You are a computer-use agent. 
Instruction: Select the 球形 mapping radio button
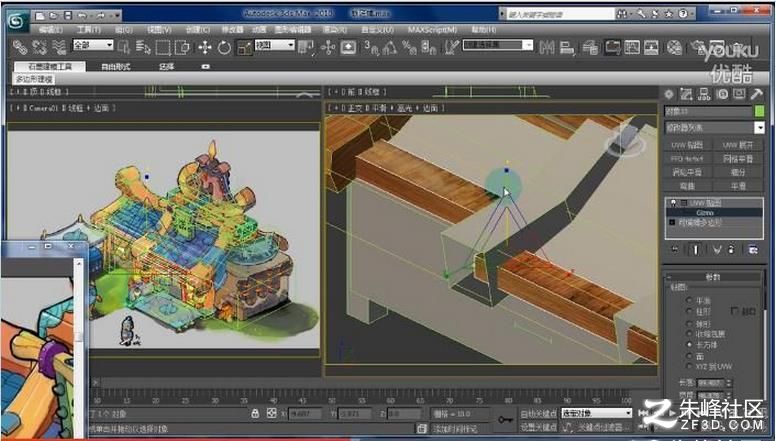(688, 323)
